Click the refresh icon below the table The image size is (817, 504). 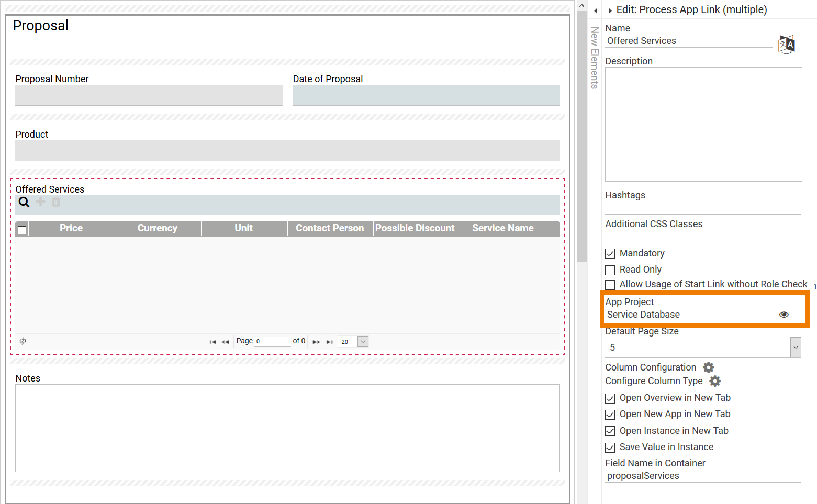point(23,341)
